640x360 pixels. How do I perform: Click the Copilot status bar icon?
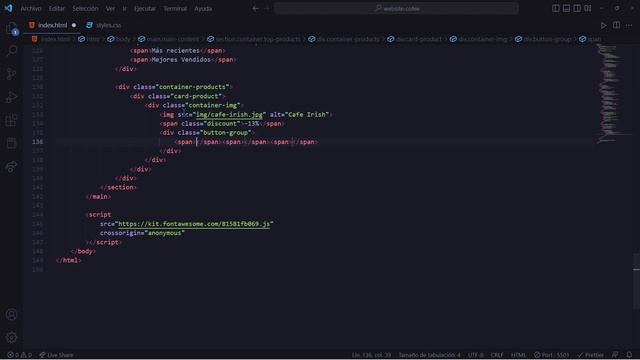pyautogui.click(x=615, y=355)
